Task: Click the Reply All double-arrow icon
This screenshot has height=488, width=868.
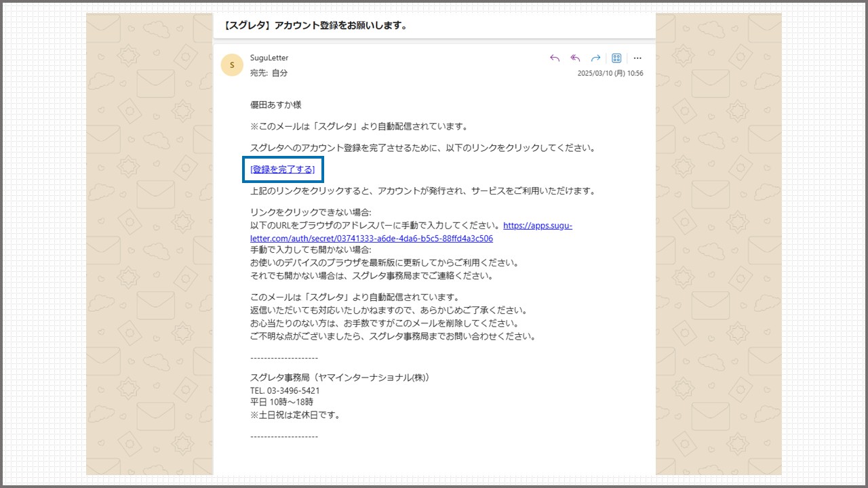Action: pyautogui.click(x=575, y=58)
